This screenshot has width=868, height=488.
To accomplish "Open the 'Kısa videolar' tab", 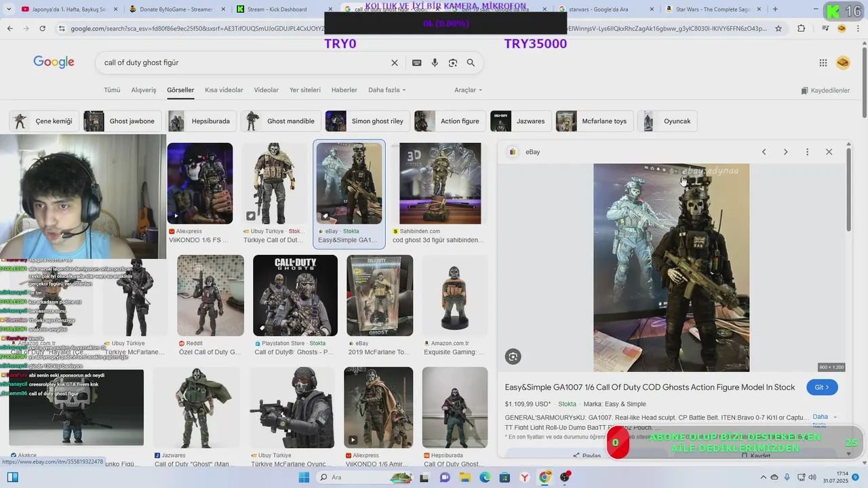I will (x=224, y=90).
